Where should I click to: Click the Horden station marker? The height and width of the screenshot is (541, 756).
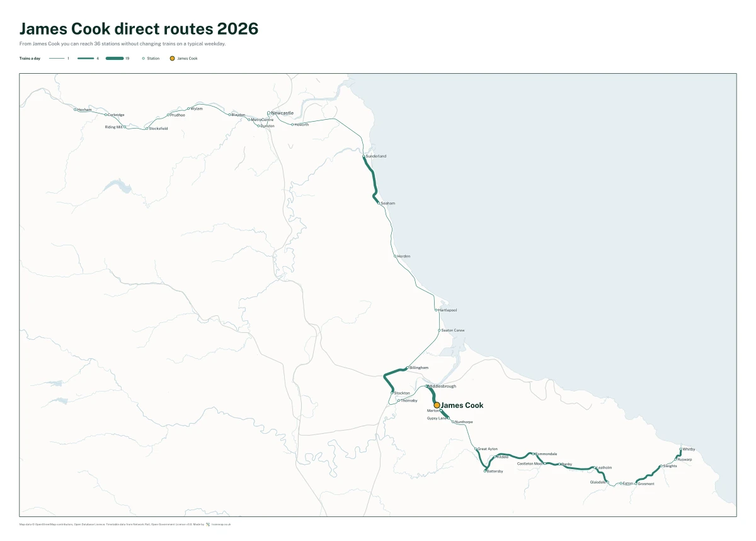tap(395, 256)
